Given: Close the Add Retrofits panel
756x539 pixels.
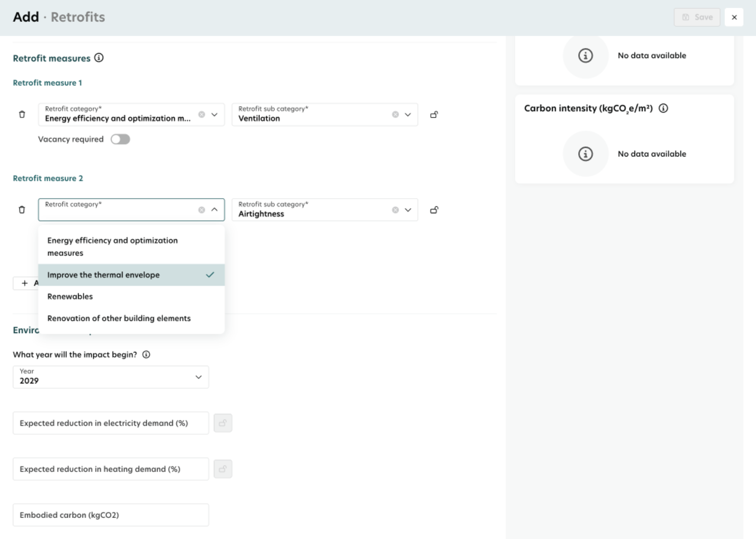Looking at the screenshot, I should click(x=734, y=17).
